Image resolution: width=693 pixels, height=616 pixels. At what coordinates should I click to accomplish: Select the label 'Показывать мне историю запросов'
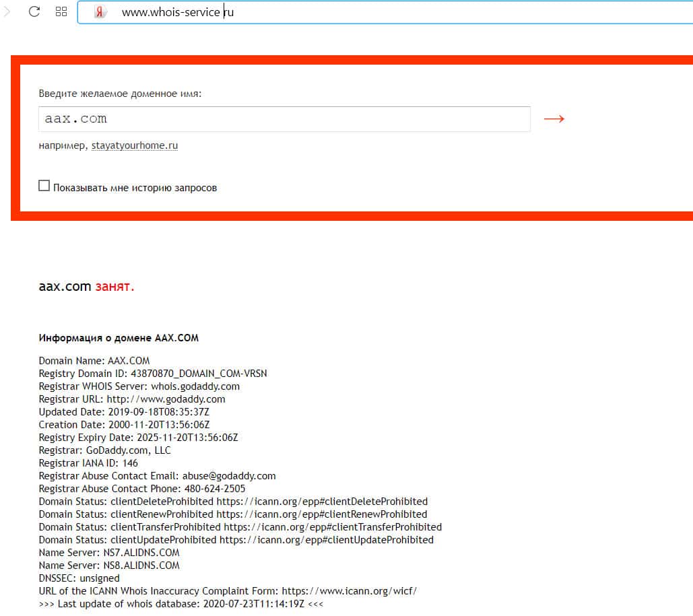point(135,188)
